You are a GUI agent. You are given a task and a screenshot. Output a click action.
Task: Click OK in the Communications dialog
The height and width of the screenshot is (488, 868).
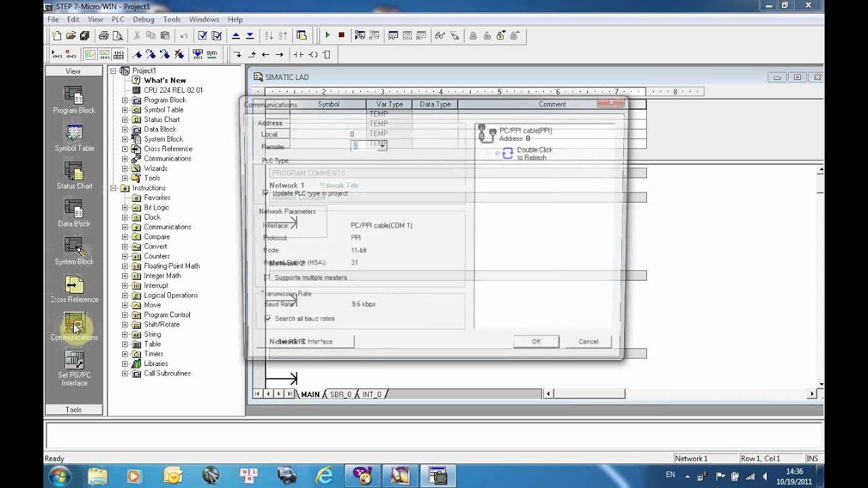[x=536, y=342]
